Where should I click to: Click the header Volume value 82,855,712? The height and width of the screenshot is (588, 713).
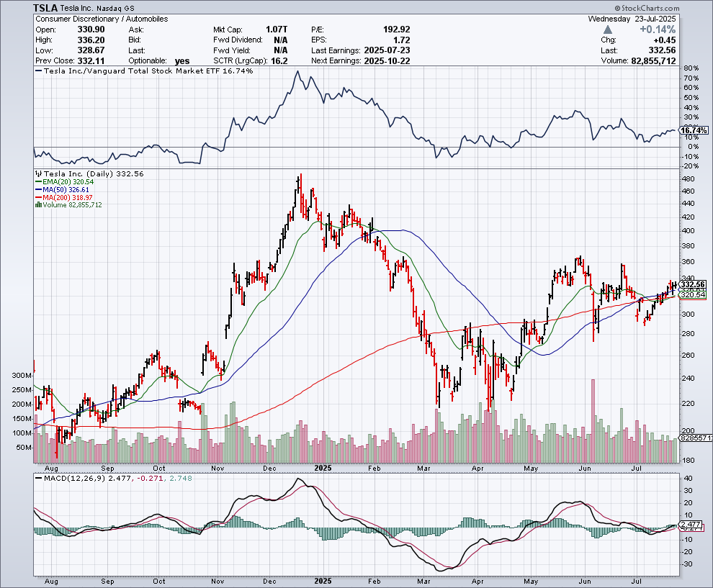click(653, 61)
